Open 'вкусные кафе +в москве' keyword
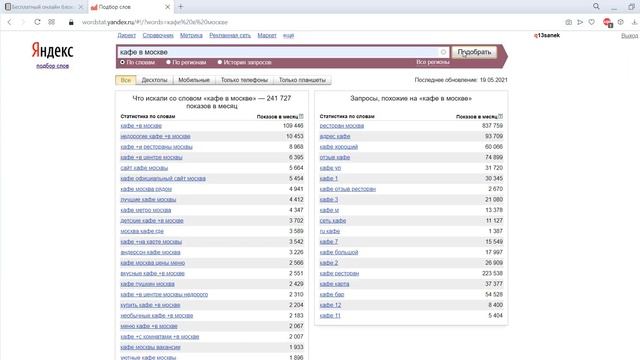This screenshot has width=640, height=360. click(x=152, y=273)
